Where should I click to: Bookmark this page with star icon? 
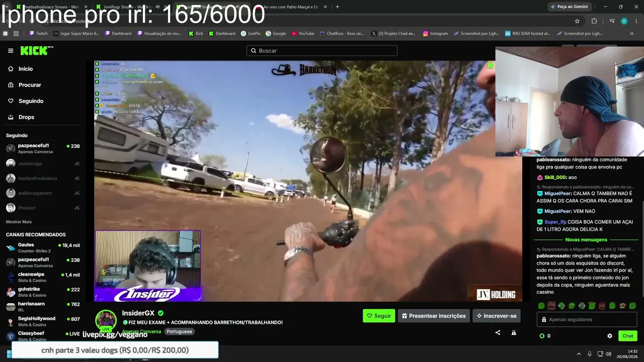tap(577, 21)
